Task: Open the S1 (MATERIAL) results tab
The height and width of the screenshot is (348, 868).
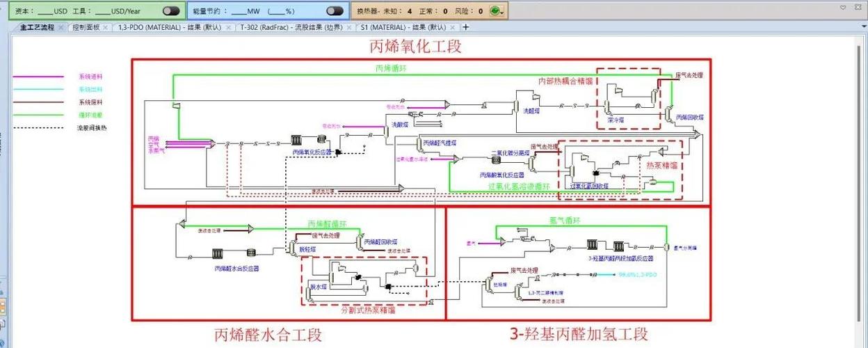Action: coord(403,27)
